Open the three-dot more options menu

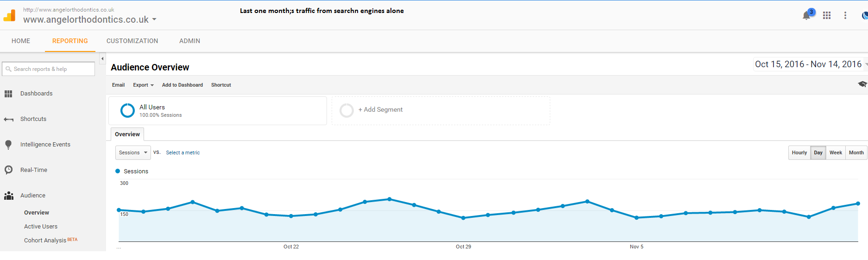(x=845, y=15)
